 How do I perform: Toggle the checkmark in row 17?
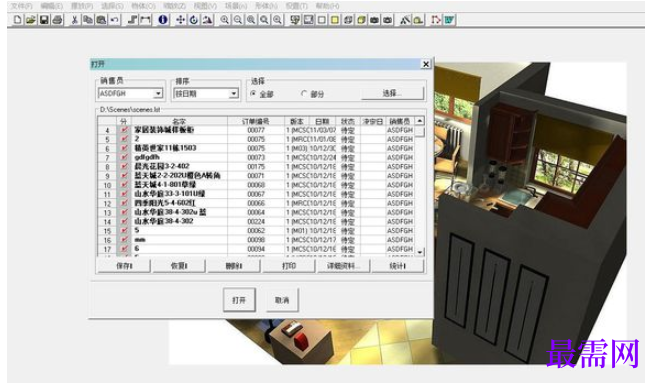tap(124, 249)
